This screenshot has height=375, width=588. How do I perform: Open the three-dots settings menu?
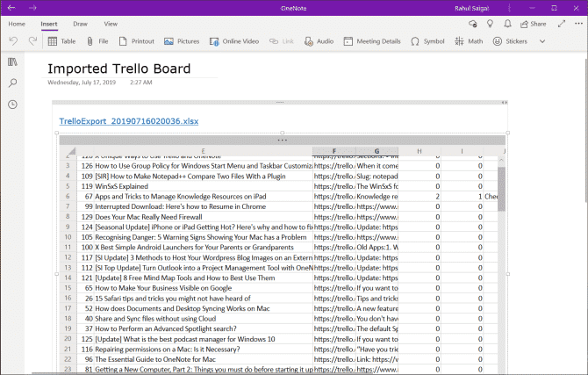point(578,24)
